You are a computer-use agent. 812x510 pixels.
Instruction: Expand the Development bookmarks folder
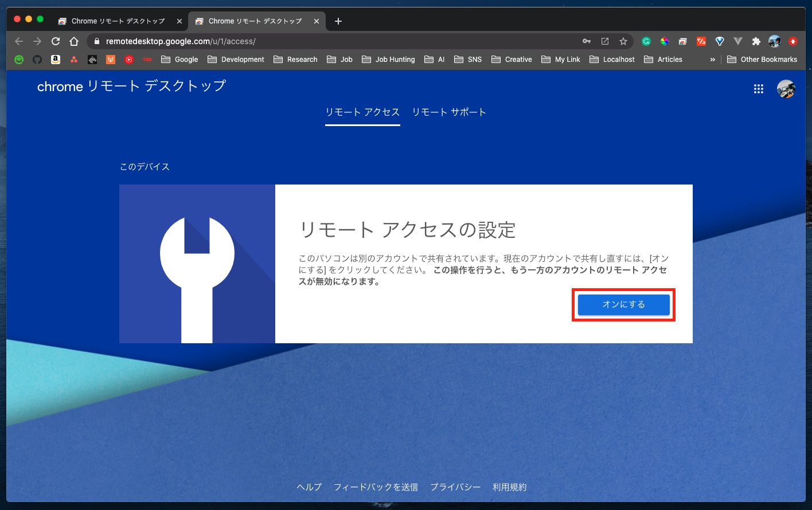click(236, 60)
